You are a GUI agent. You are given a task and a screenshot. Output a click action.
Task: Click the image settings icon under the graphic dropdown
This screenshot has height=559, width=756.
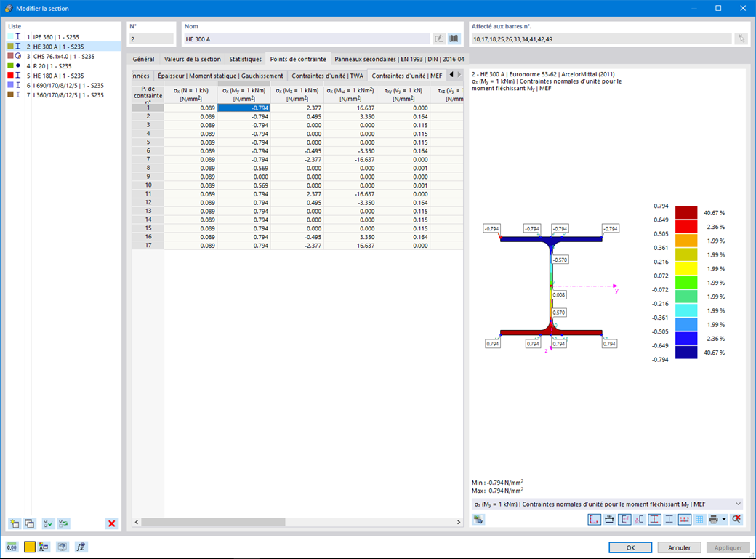pos(478,520)
